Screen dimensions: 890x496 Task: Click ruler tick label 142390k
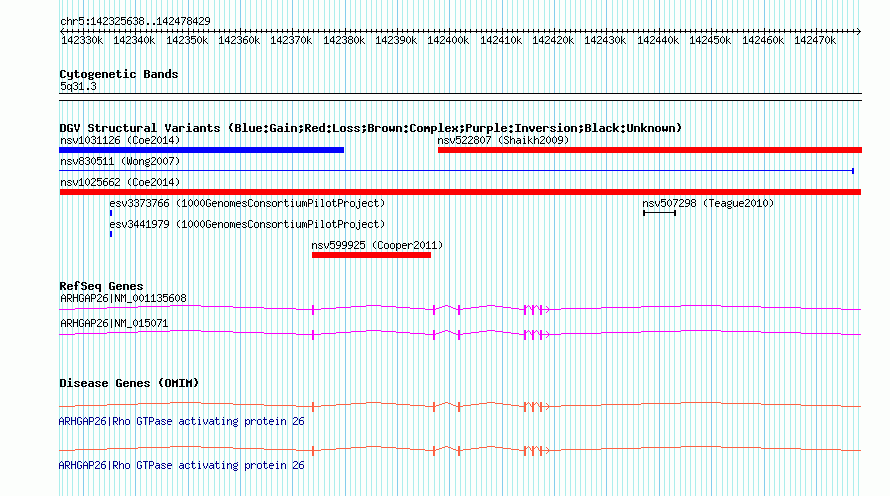tap(396, 40)
